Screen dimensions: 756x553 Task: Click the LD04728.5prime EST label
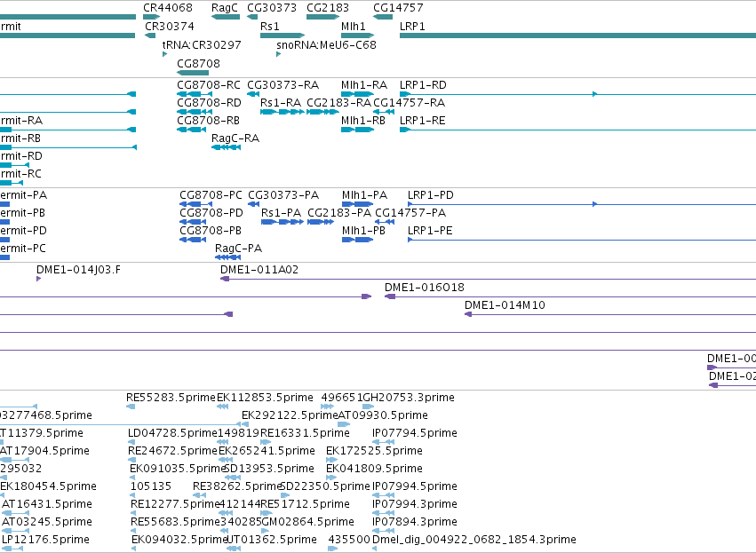tap(172, 433)
